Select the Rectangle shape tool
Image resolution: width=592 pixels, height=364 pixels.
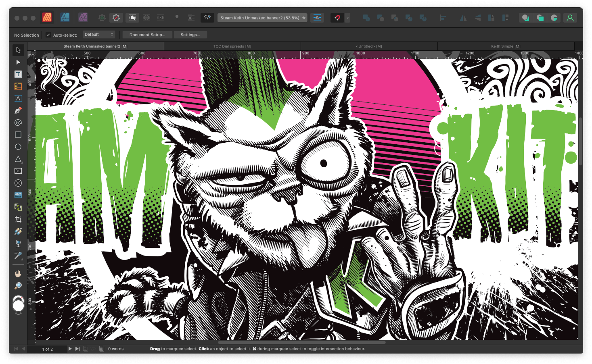pyautogui.click(x=18, y=135)
